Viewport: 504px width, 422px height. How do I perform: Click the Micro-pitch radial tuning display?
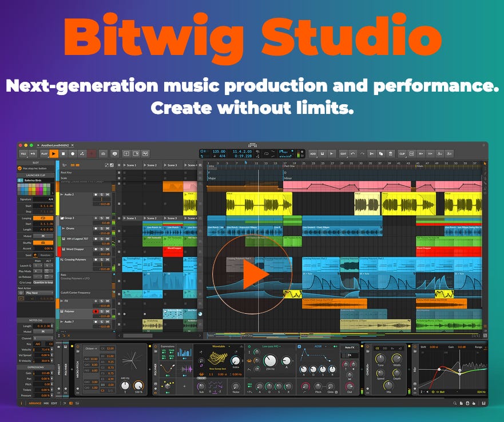pyautogui.click(x=132, y=360)
